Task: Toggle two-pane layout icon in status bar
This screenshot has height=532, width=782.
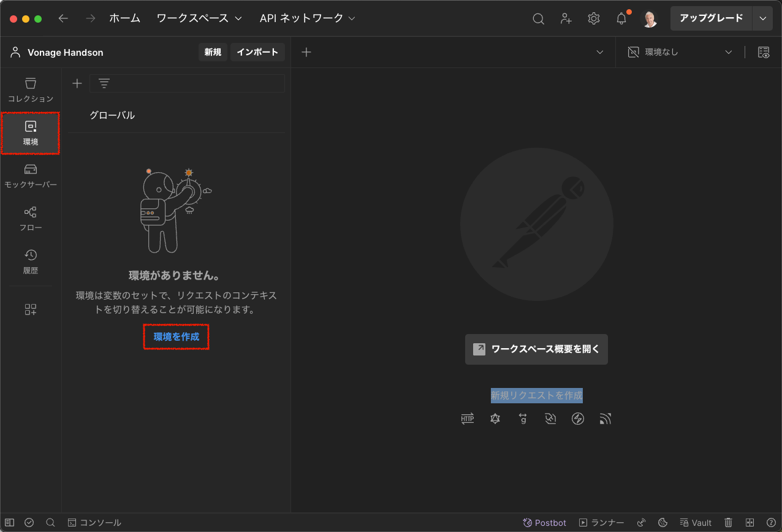Action: 750,523
